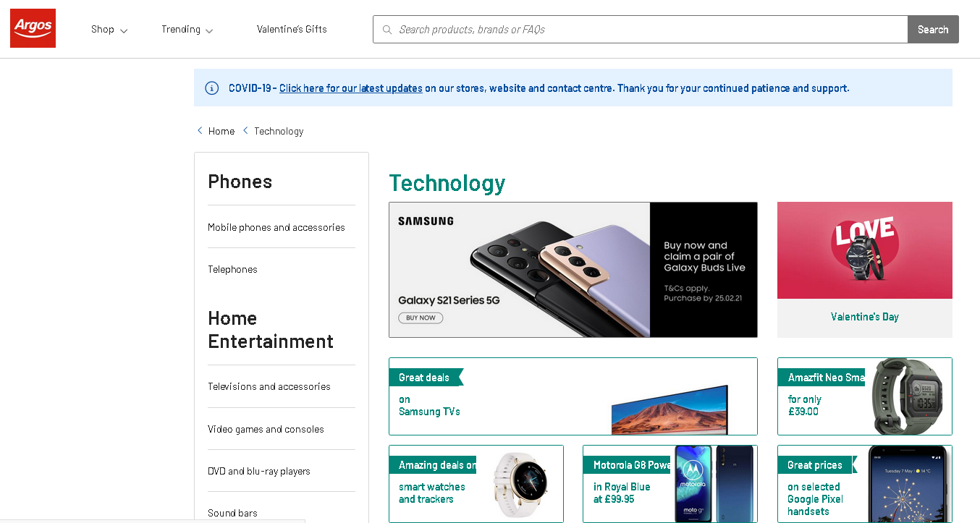Image resolution: width=980 pixels, height=523 pixels.
Task: Click the back chevron before Home
Action: coord(200,131)
